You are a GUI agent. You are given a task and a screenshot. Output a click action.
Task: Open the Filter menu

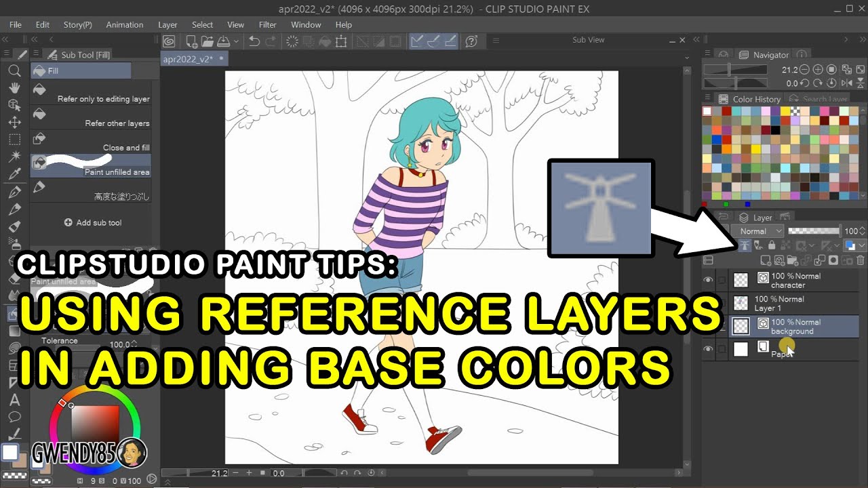tap(268, 24)
